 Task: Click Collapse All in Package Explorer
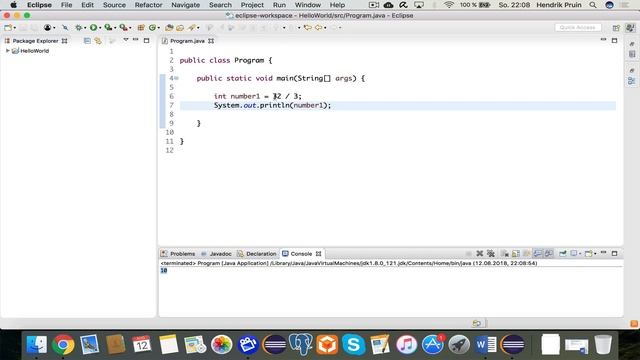point(87,41)
